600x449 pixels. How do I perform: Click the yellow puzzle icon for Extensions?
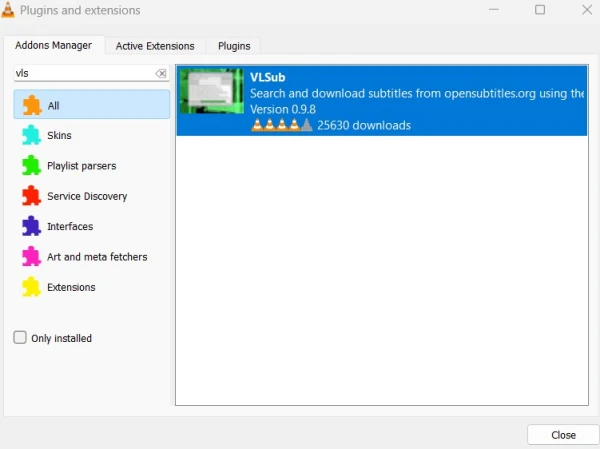[31, 287]
